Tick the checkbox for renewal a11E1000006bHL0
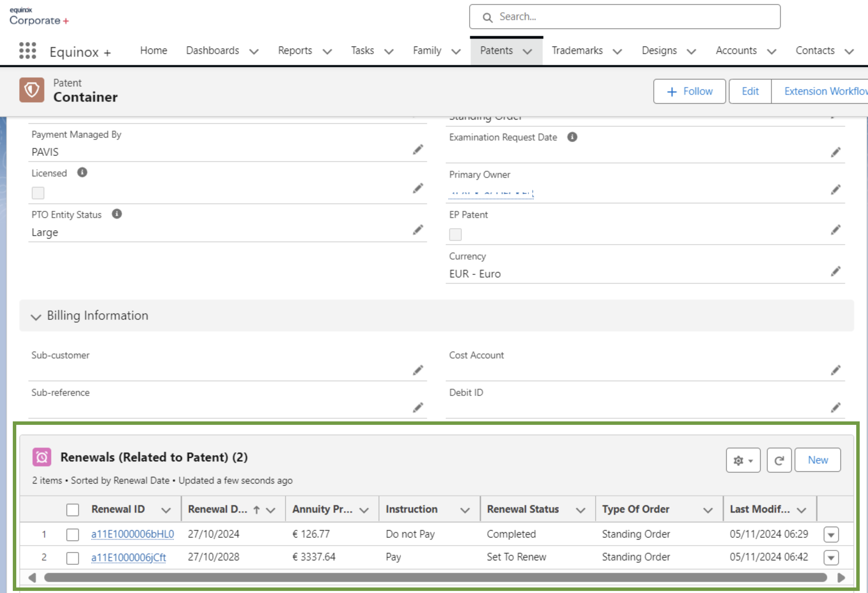Image resolution: width=868 pixels, height=593 pixels. pyautogui.click(x=72, y=535)
